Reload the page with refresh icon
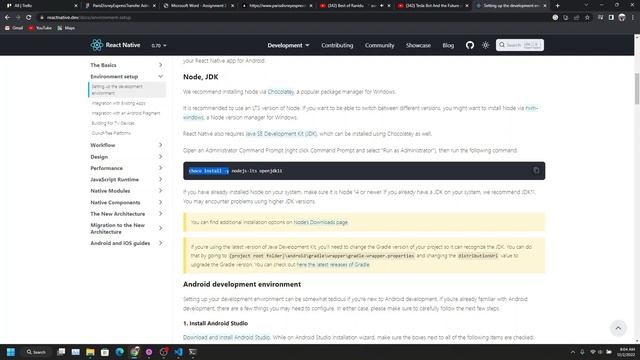640x360 pixels. pyautogui.click(x=29, y=18)
